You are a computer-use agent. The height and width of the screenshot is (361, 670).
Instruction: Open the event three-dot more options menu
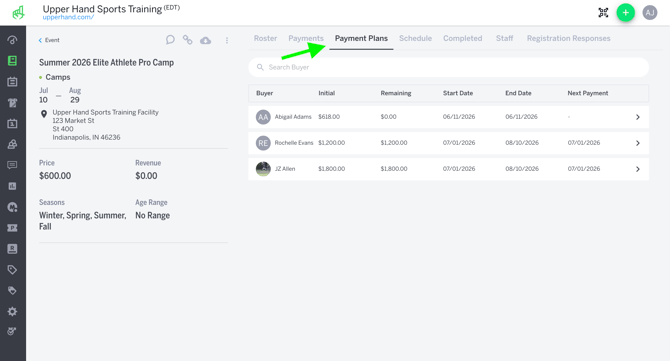227,40
